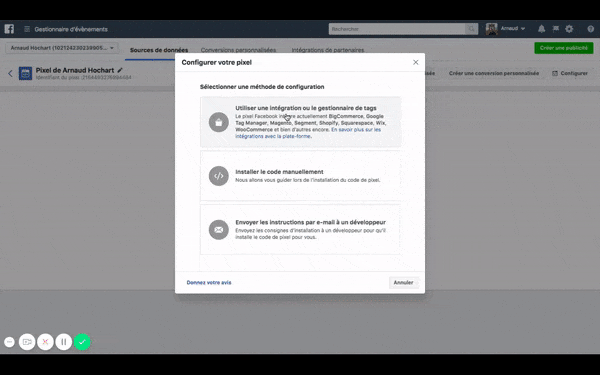The image size is (600, 375).
Task: Click the pixel data source icon
Action: 26,73
